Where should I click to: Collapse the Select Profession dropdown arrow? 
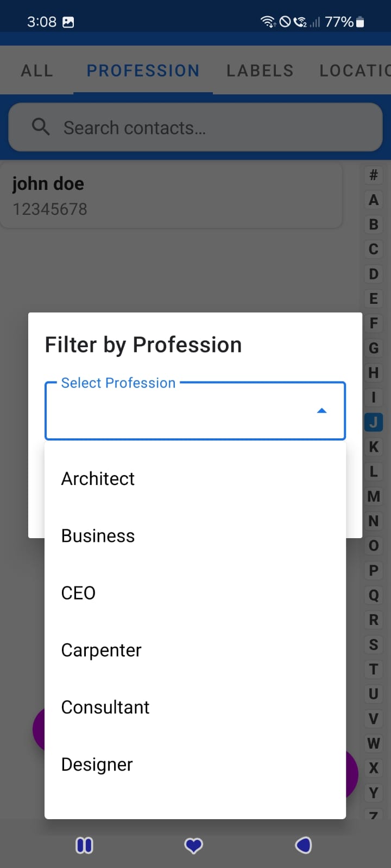pos(322,411)
